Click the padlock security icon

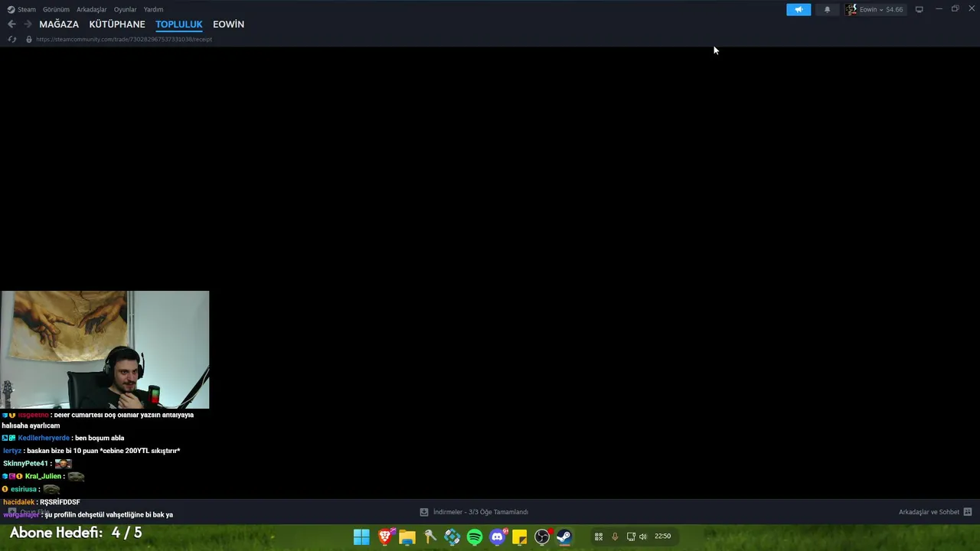click(x=29, y=39)
